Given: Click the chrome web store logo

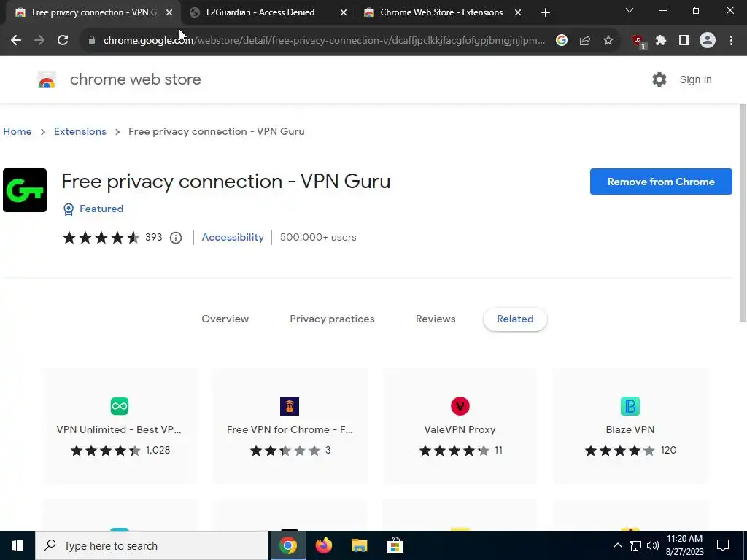Looking at the screenshot, I should point(47,79).
